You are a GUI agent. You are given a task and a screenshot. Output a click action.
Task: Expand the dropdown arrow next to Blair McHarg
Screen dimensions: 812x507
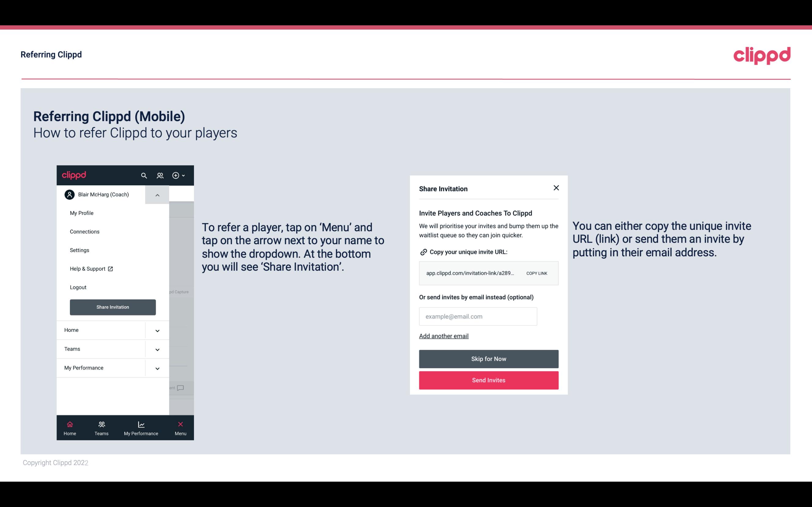click(x=157, y=194)
